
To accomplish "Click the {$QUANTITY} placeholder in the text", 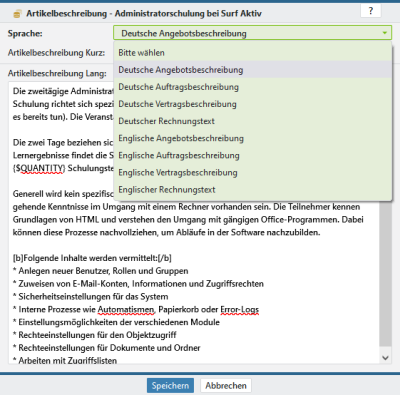I will point(39,168).
